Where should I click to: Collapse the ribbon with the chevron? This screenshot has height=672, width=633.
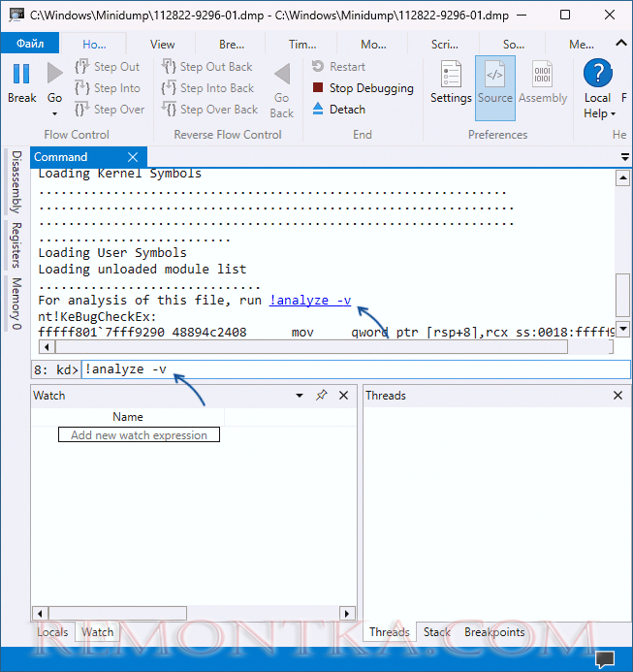[x=621, y=43]
